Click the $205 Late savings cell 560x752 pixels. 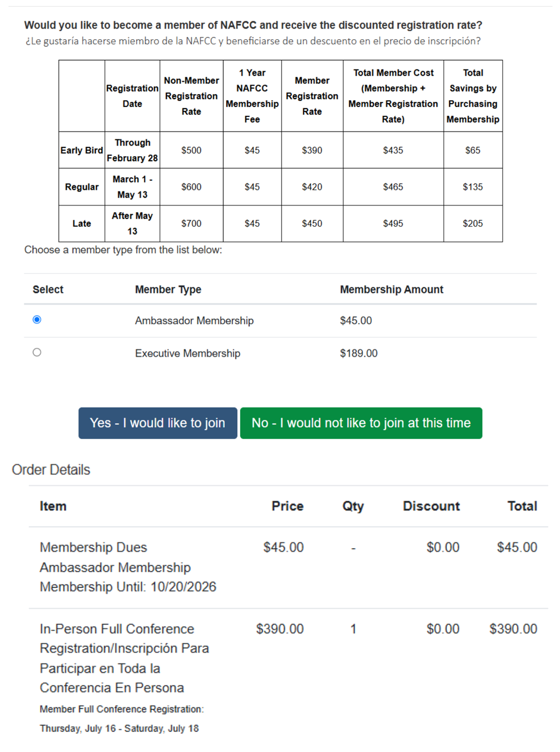click(x=473, y=223)
